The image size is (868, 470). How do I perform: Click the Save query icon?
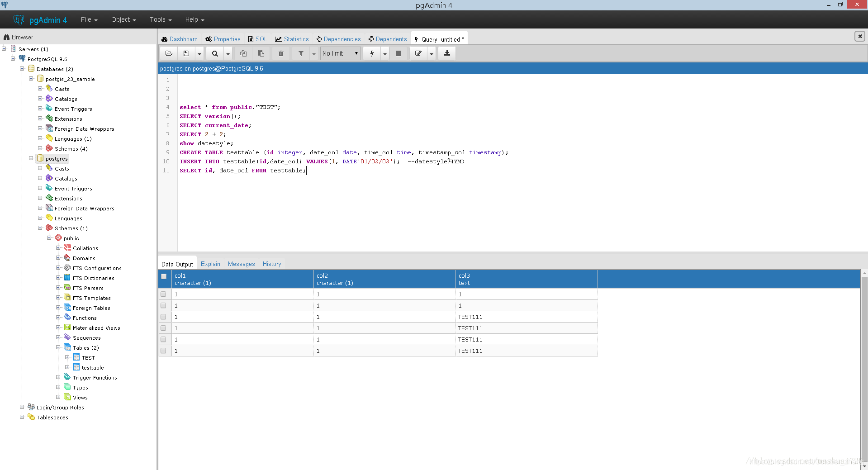(x=186, y=53)
